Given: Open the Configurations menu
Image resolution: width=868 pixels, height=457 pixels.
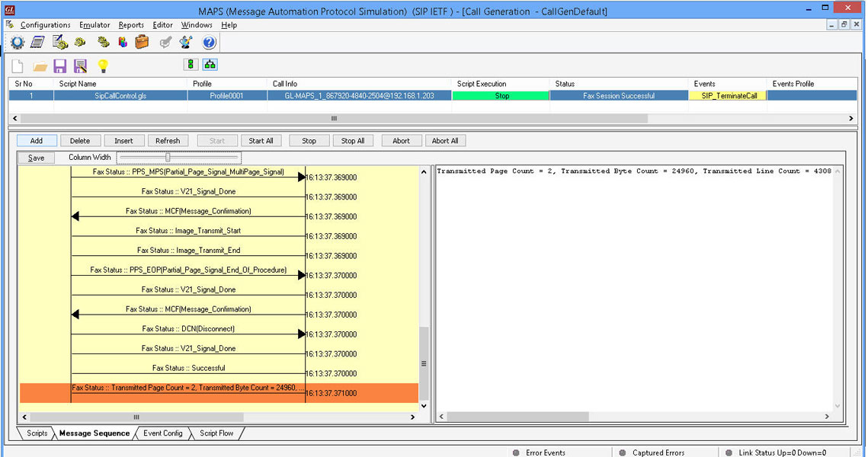Looking at the screenshot, I should [46, 25].
